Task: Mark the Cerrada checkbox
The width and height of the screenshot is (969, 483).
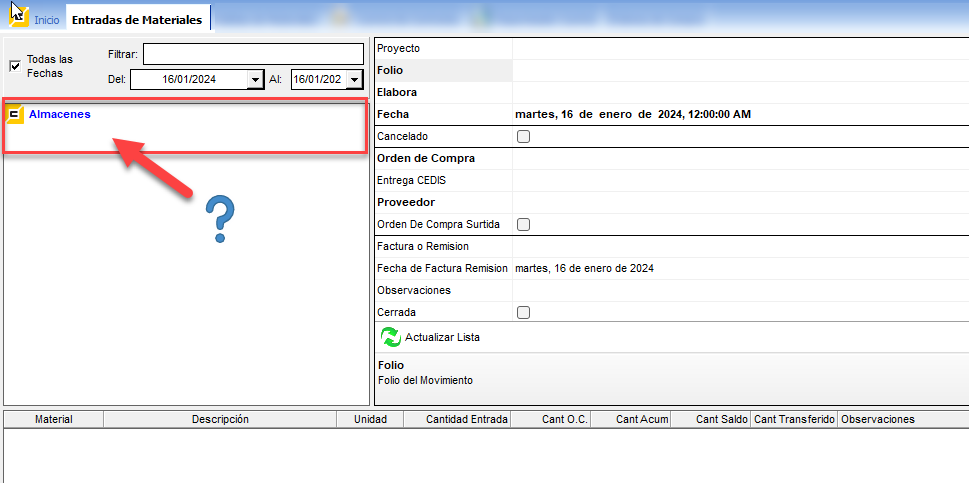Action: point(523,312)
